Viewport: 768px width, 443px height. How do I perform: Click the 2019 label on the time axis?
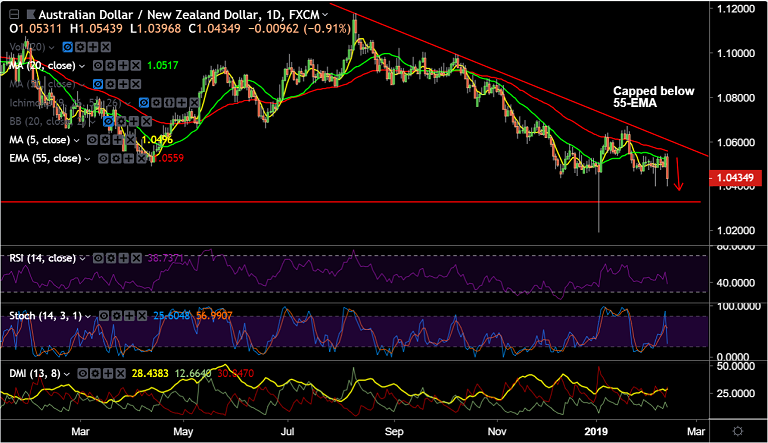596,432
